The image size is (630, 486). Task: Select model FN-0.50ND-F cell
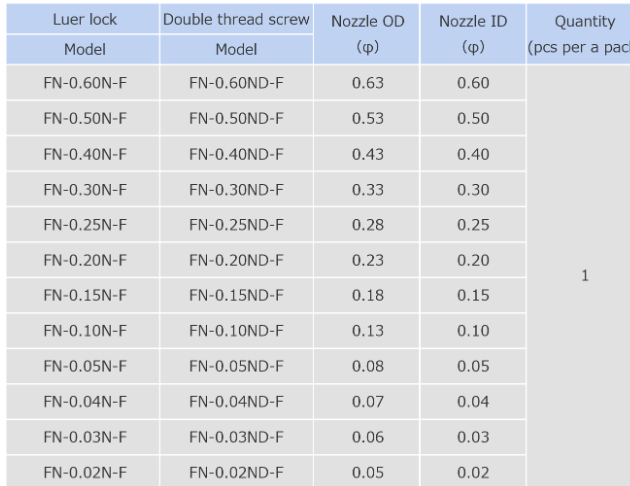pyautogui.click(x=237, y=118)
